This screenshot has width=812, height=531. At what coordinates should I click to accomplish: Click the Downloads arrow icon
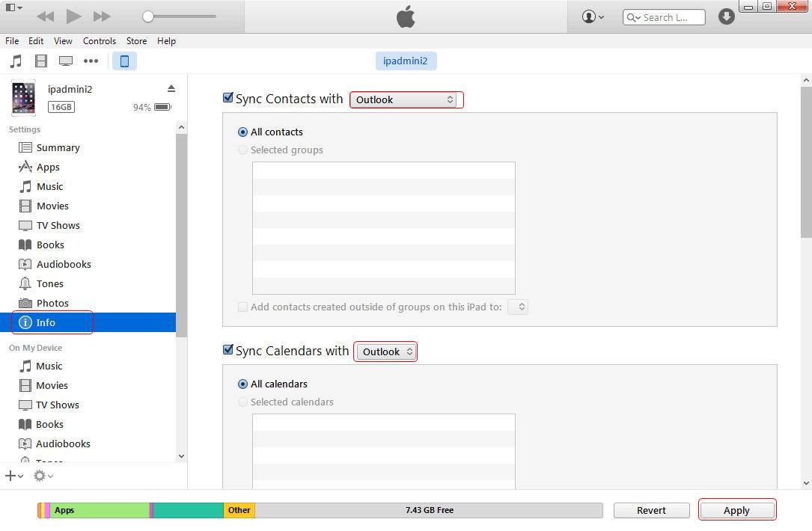click(727, 17)
